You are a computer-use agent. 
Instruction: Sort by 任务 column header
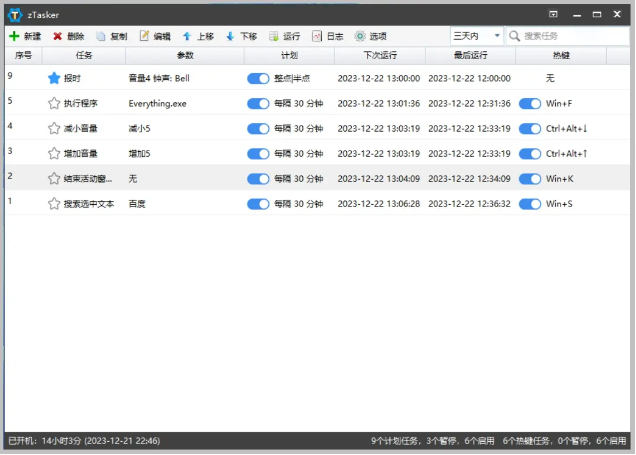[84, 56]
